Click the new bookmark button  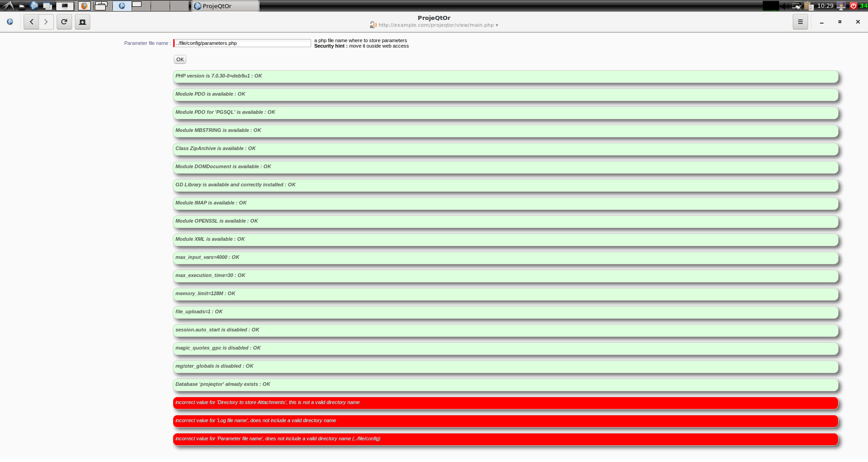[x=83, y=22]
